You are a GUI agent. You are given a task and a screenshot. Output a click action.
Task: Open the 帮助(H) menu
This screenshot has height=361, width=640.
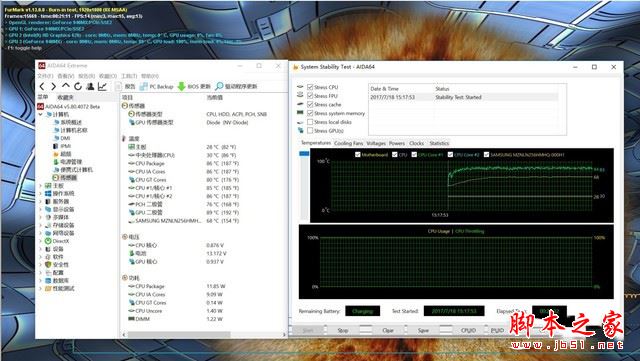pos(150,76)
